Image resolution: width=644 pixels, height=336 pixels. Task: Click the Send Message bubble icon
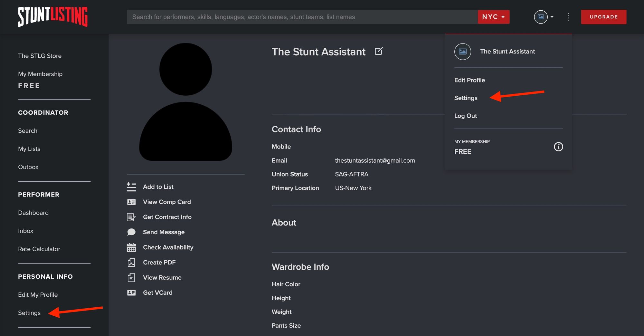click(x=131, y=232)
